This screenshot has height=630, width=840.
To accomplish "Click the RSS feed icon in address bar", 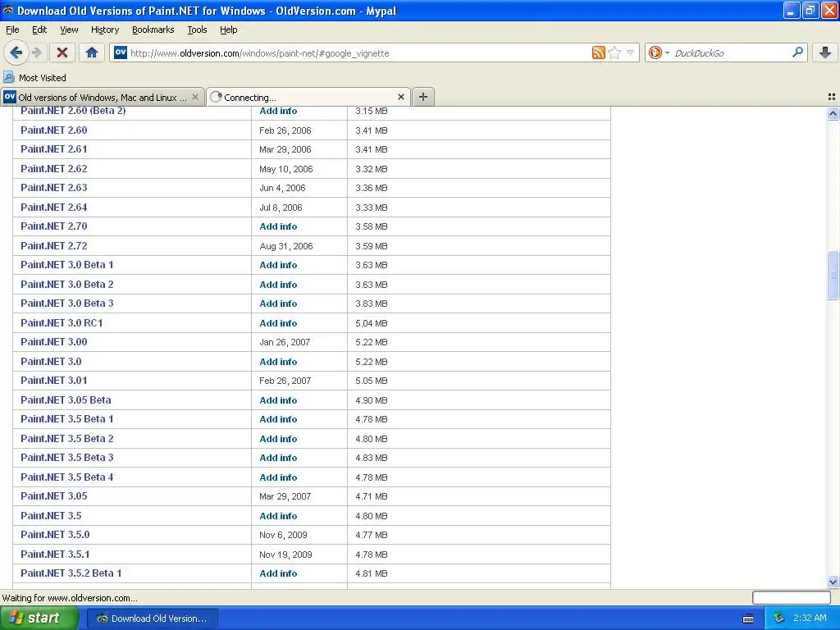I will pyautogui.click(x=598, y=52).
